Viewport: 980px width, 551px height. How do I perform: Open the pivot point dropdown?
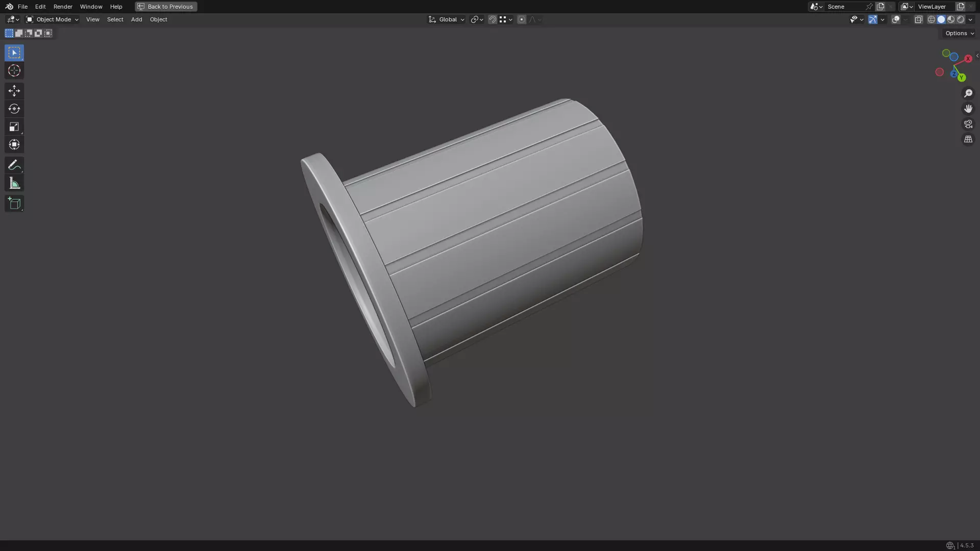(x=477, y=19)
